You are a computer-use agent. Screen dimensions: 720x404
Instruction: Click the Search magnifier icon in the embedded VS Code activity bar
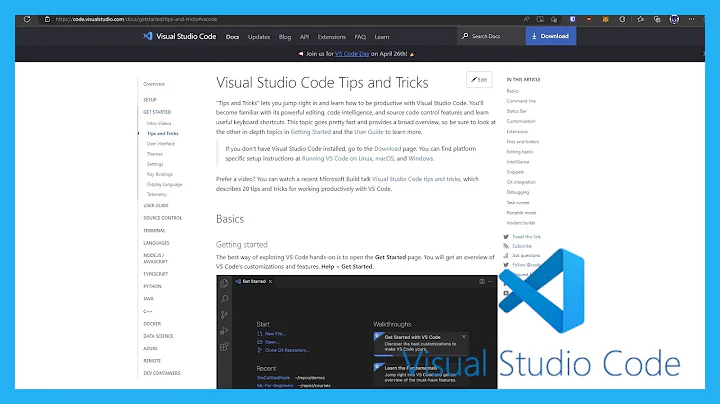tap(224, 299)
